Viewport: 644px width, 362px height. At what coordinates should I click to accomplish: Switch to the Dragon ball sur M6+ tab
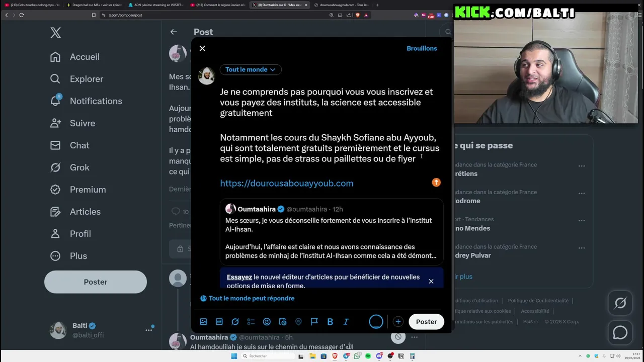[x=94, y=5]
